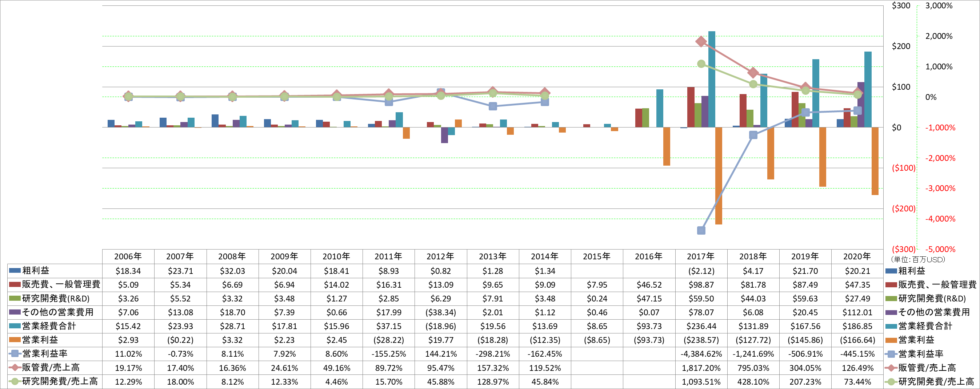Click the 研究開発費(R&D) green swatch in the table row header

click(15, 298)
